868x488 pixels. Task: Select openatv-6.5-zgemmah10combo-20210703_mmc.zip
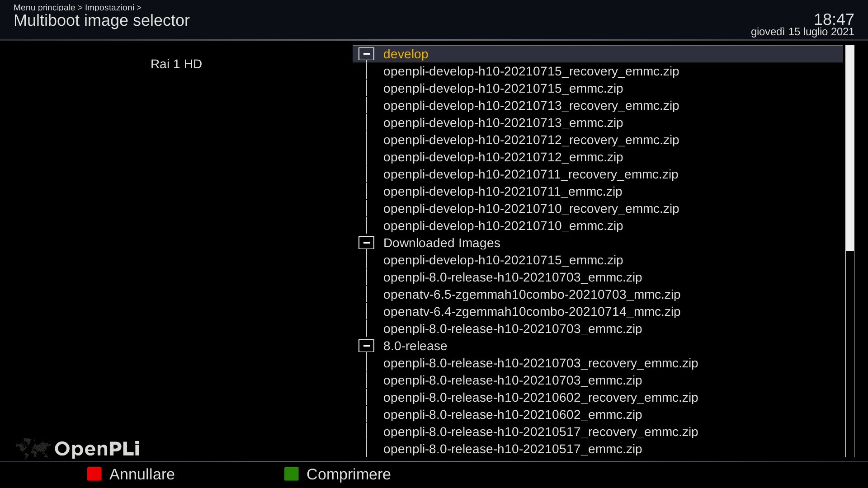(x=532, y=295)
